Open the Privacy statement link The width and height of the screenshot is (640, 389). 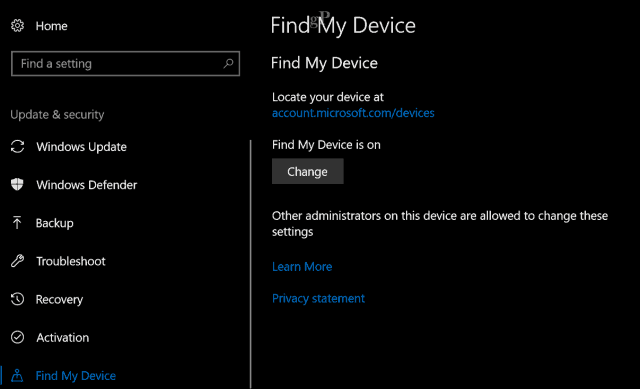tap(318, 298)
